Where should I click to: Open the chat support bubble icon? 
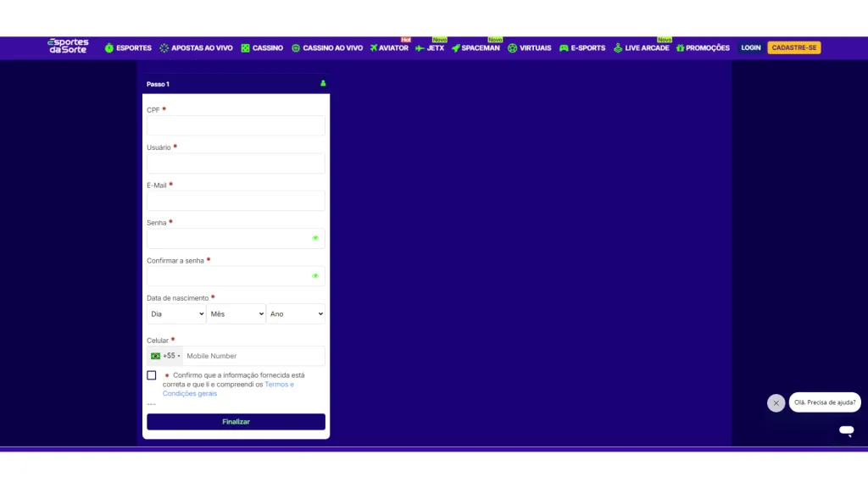coord(846,430)
